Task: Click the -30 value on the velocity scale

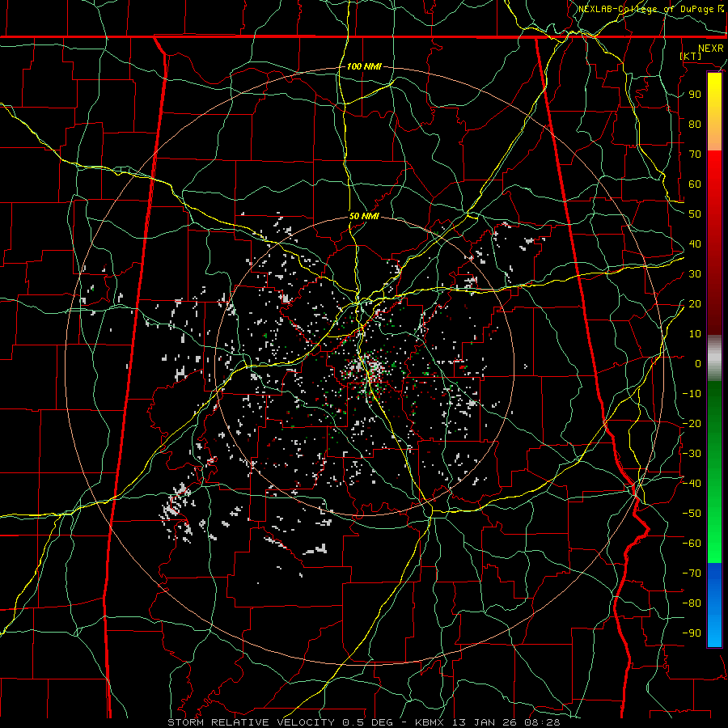Action: coord(692,454)
